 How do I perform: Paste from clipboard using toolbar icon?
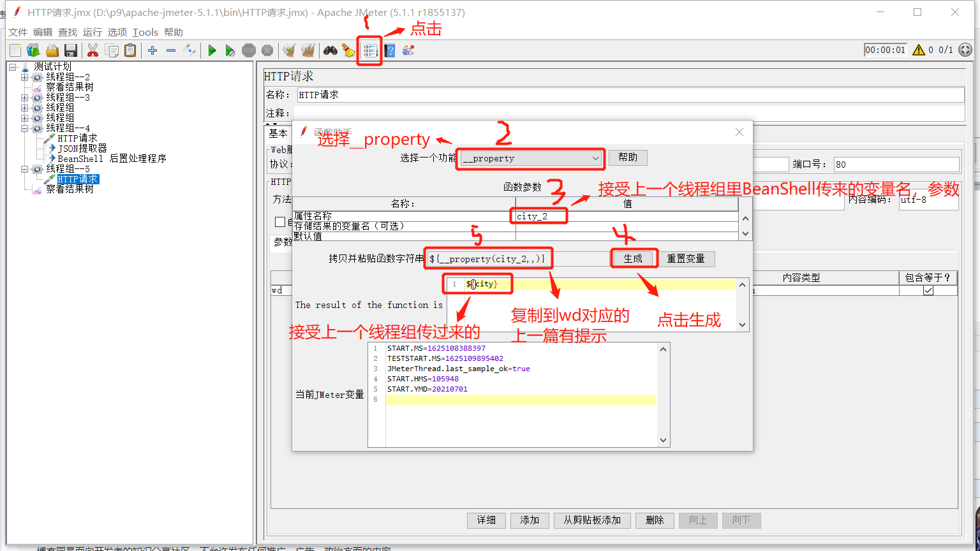(130, 50)
